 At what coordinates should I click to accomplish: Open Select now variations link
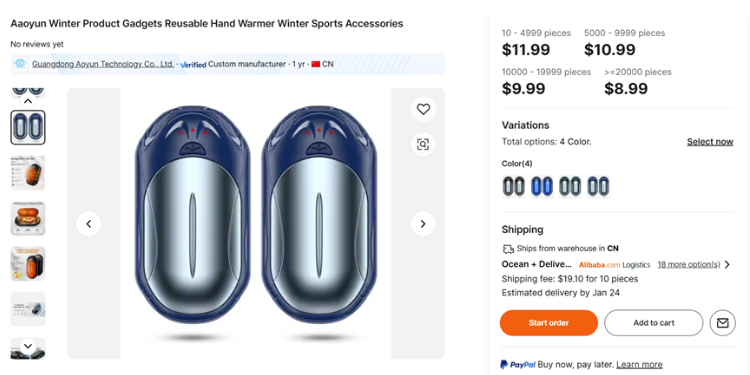[710, 142]
